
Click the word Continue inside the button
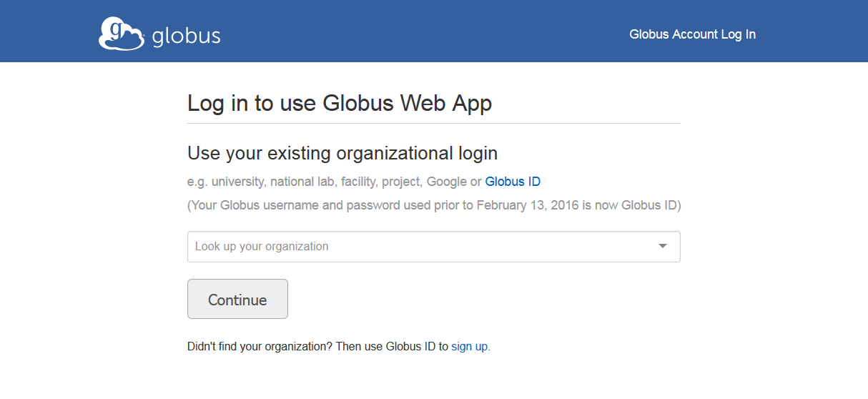click(237, 300)
